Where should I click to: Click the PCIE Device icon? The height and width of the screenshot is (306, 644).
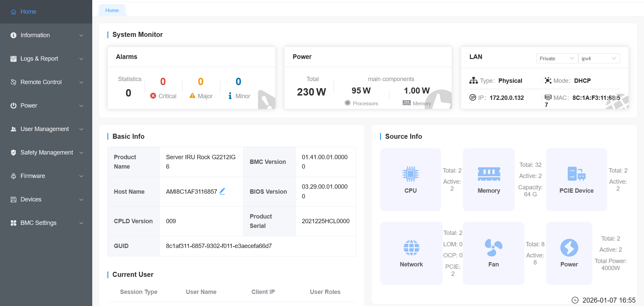click(x=576, y=174)
